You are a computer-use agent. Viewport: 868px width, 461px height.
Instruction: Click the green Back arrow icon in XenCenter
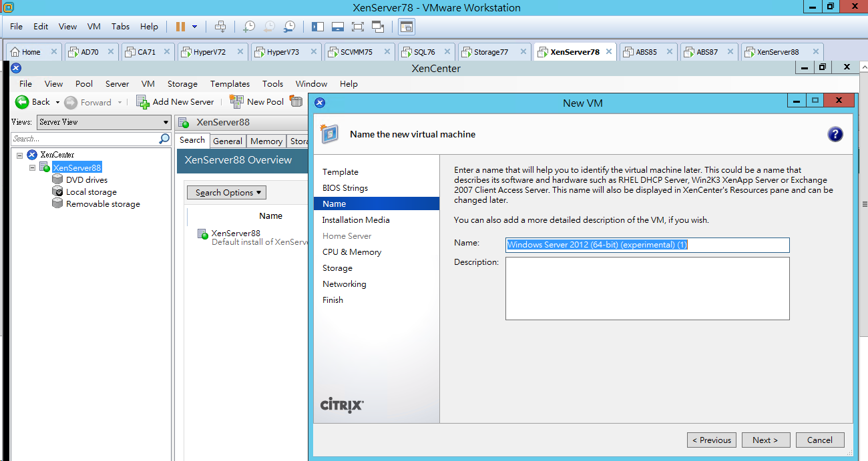[22, 102]
